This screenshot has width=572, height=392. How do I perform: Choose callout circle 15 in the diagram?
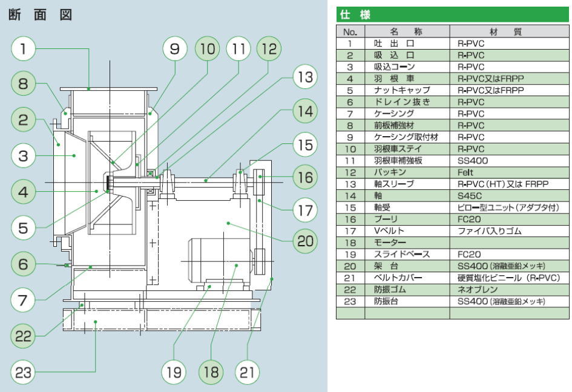[305, 145]
